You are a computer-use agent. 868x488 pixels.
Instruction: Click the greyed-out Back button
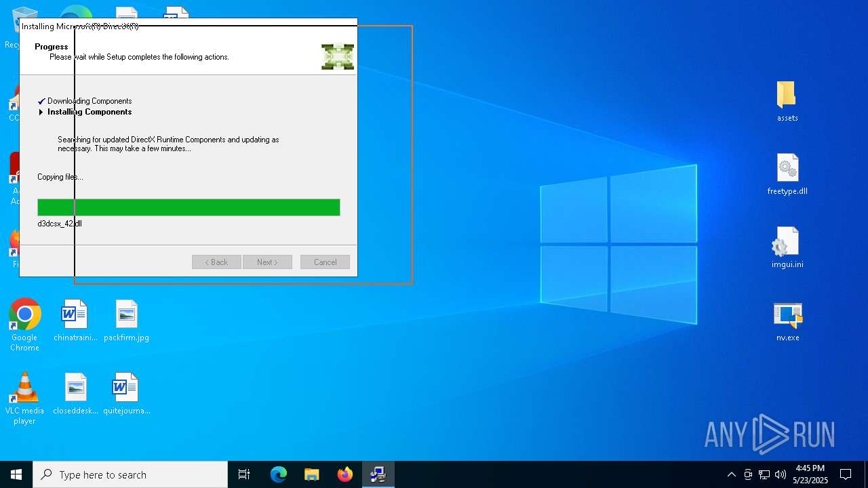point(216,262)
